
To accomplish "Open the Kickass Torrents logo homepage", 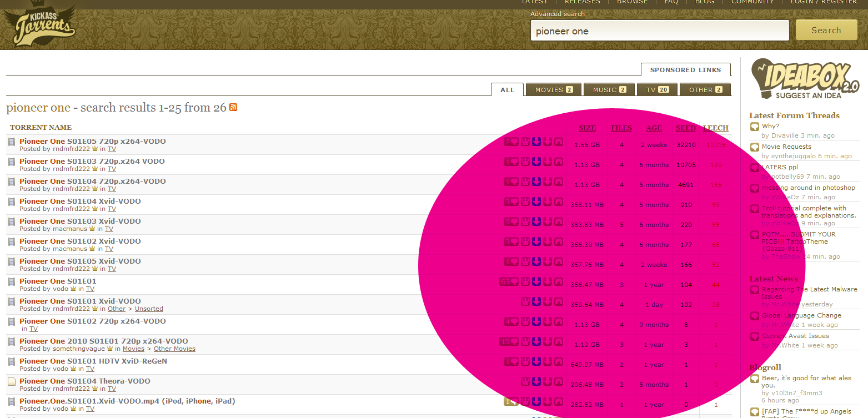I will coord(39,24).
